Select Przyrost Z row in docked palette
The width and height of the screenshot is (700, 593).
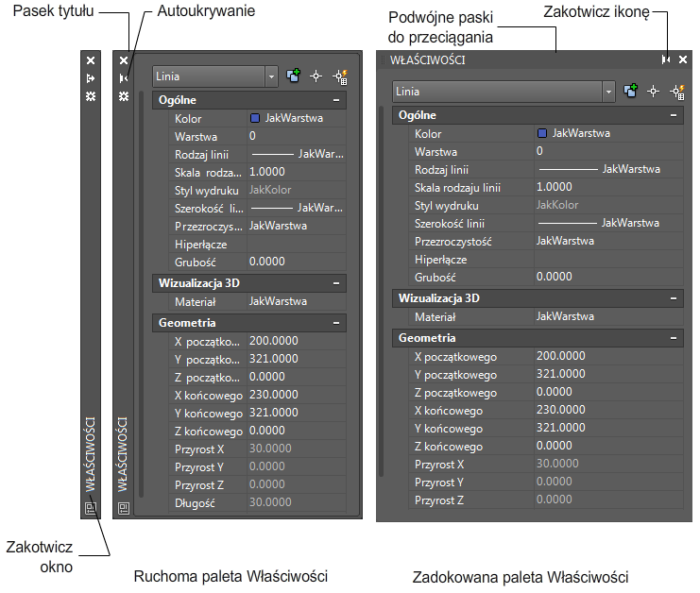(x=546, y=500)
